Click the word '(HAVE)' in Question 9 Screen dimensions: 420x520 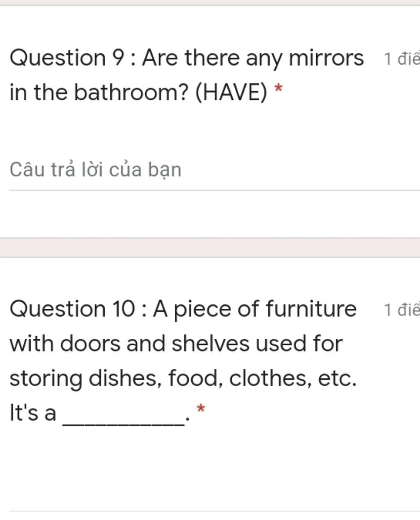pos(231,92)
